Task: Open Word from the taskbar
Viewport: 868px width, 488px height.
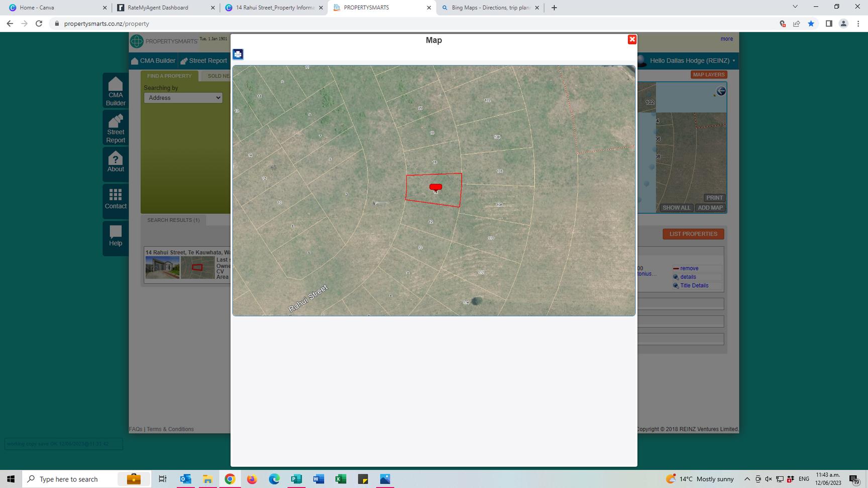Action: [x=318, y=479]
